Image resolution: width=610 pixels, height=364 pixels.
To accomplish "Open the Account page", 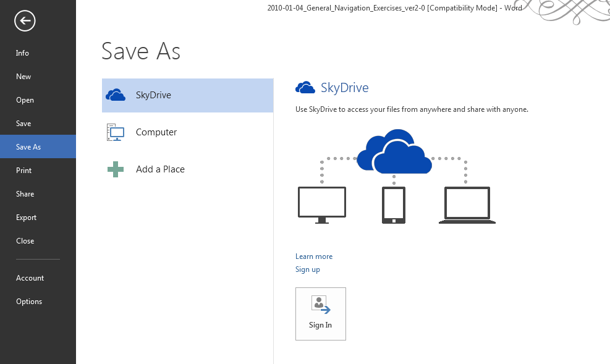I will pos(38,278).
